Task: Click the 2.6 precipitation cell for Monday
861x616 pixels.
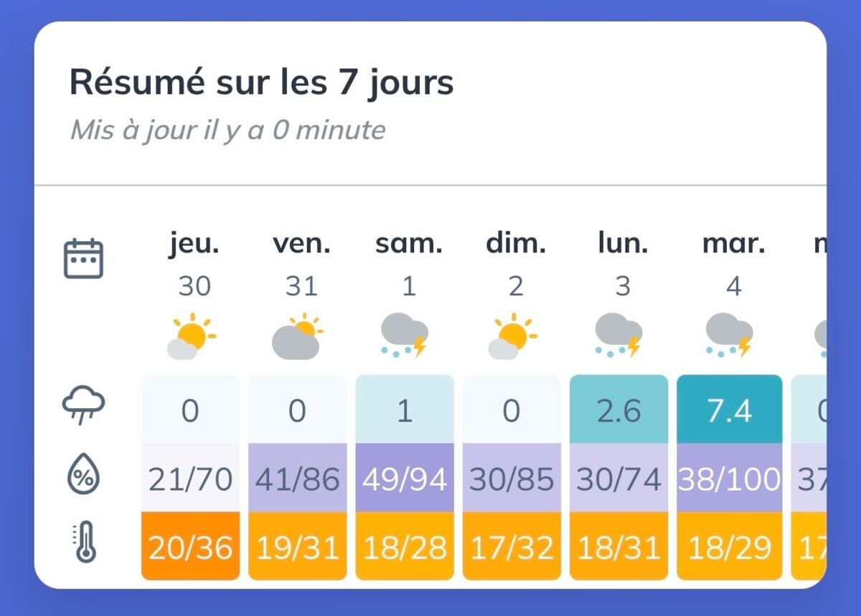Action: coord(618,409)
